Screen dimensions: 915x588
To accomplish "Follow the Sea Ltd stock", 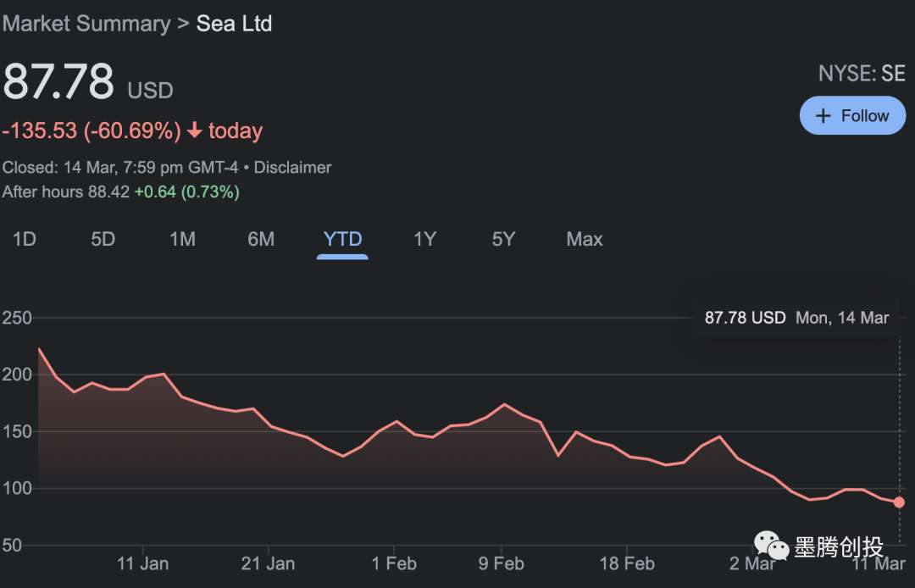I will (852, 115).
